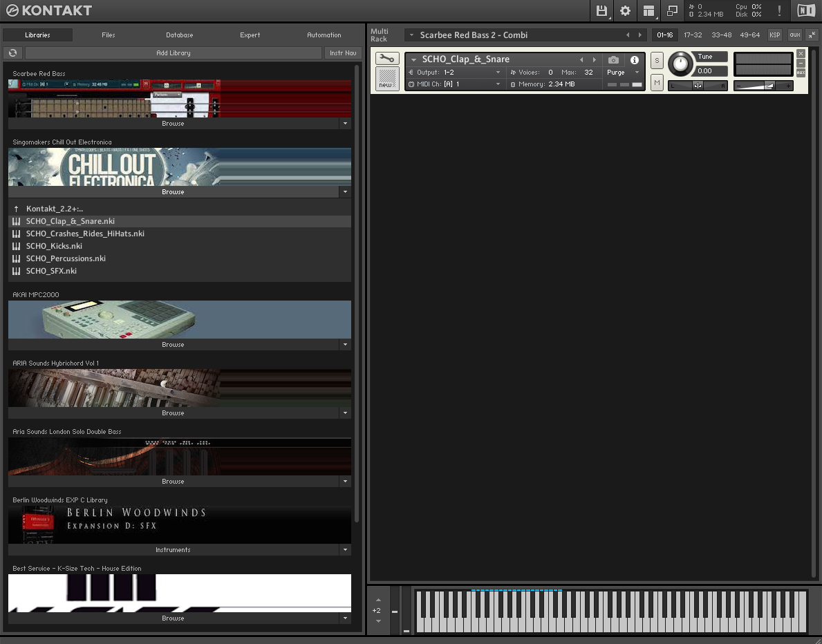
Task: Click the instrument volume slider
Action: pyautogui.click(x=763, y=86)
